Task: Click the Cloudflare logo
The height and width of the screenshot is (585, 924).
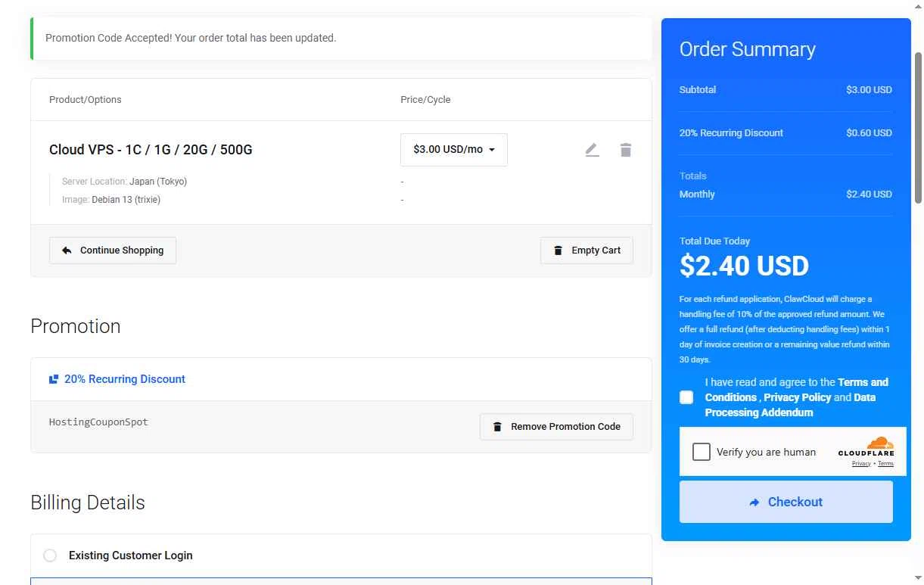Action: click(866, 447)
